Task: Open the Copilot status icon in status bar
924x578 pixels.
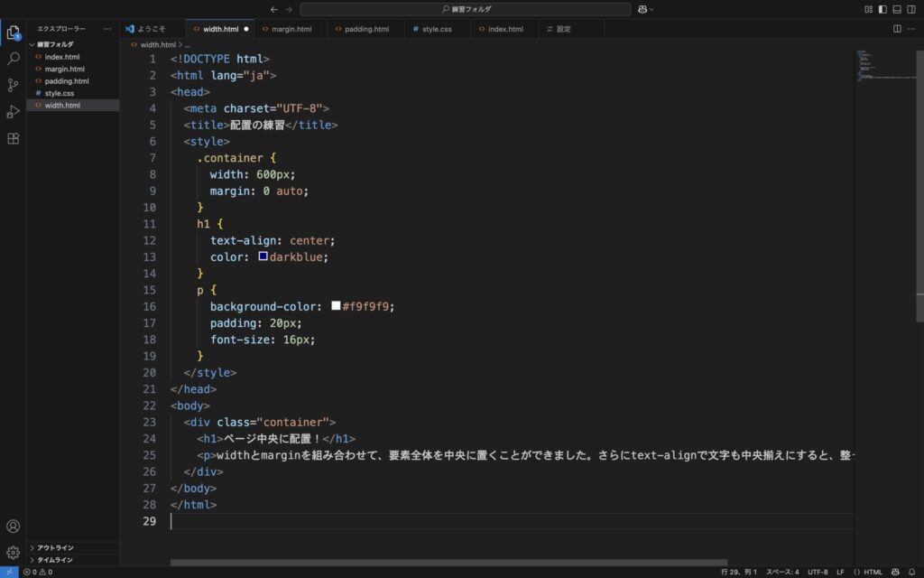Action: [895, 572]
